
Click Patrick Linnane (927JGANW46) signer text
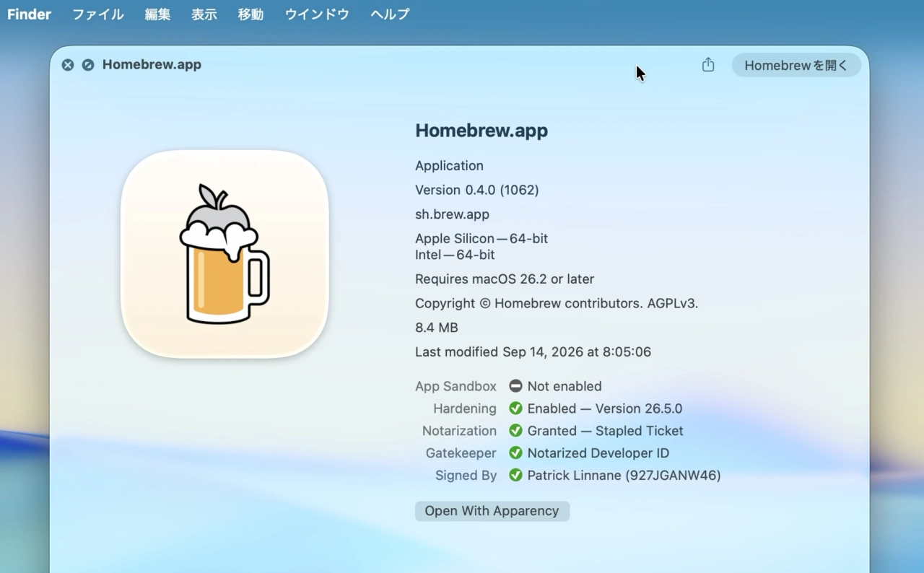point(624,476)
